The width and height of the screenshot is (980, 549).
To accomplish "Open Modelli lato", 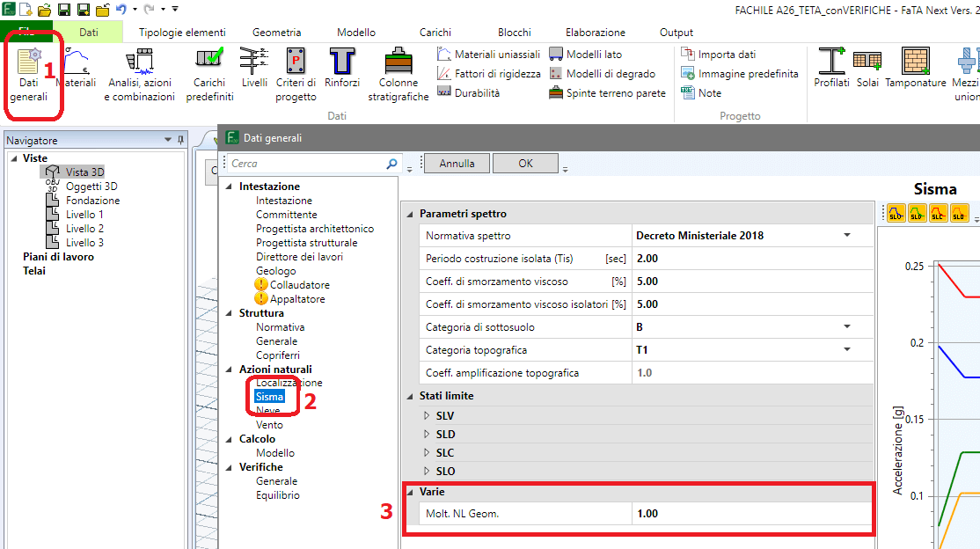I will click(x=586, y=55).
